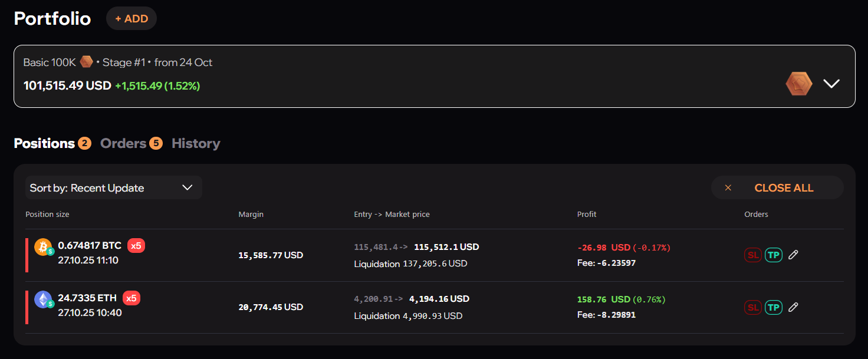
Task: Click small bronze badge beside Basic 100K
Action: tap(86, 62)
